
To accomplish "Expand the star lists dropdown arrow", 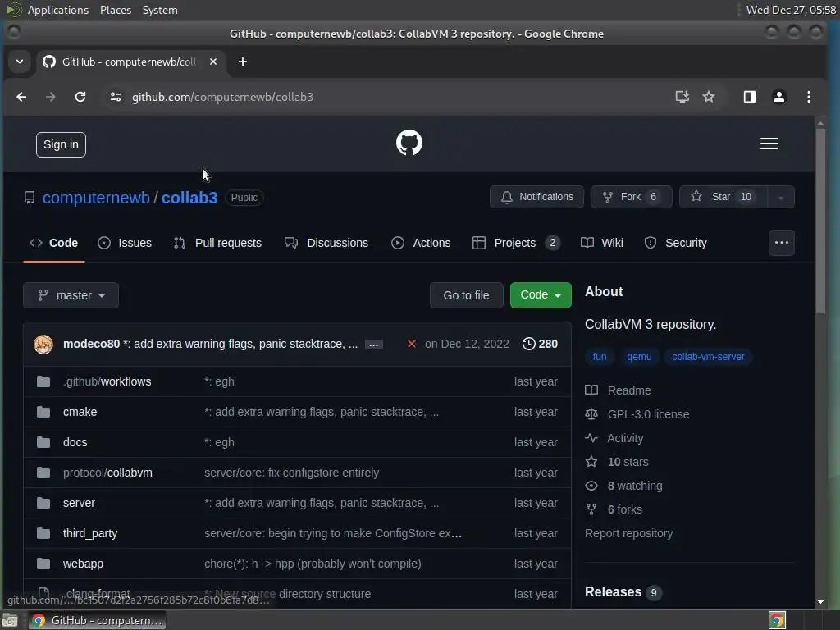I will (781, 197).
